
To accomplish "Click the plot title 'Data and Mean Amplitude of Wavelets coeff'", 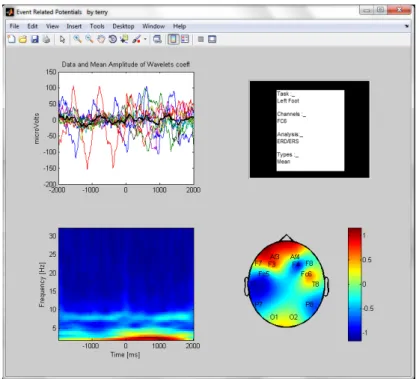I will pos(126,64).
